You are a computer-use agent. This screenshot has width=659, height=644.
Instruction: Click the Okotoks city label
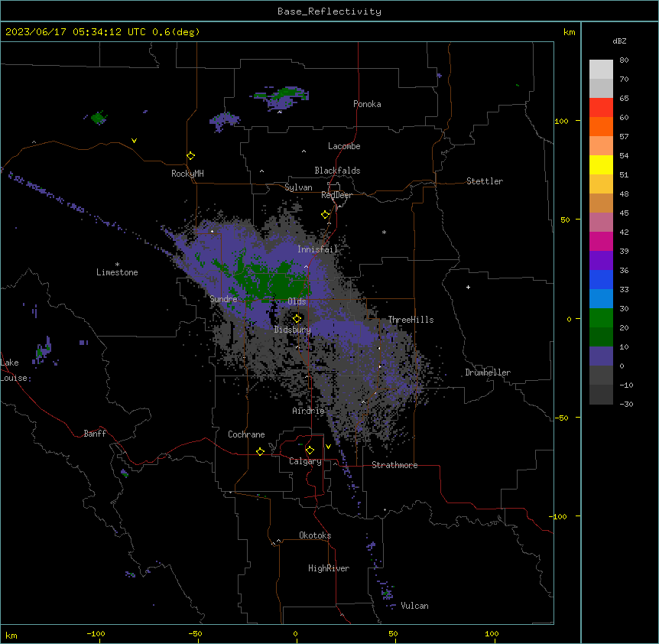coord(315,535)
